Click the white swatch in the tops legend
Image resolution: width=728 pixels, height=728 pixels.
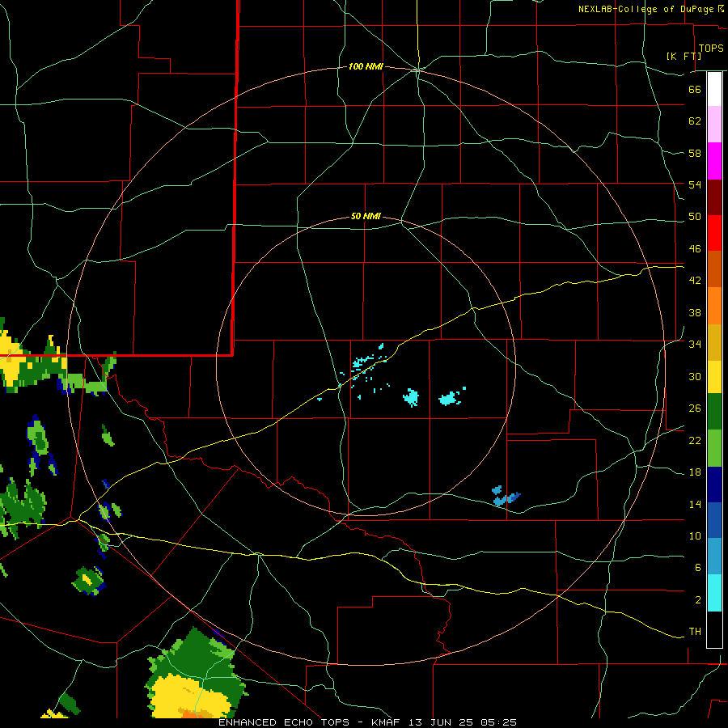point(714,89)
